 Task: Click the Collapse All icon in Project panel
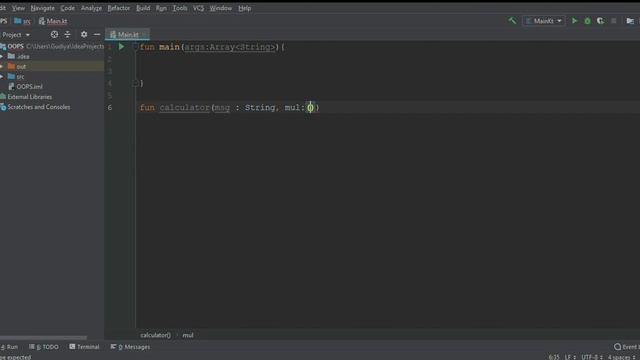pos(67,35)
